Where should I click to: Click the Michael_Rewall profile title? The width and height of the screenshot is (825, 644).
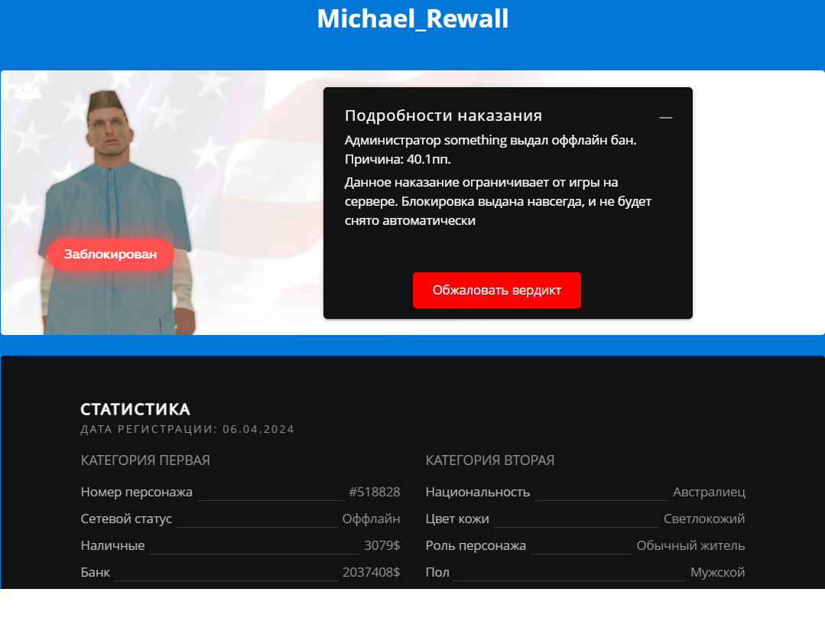tap(412, 19)
